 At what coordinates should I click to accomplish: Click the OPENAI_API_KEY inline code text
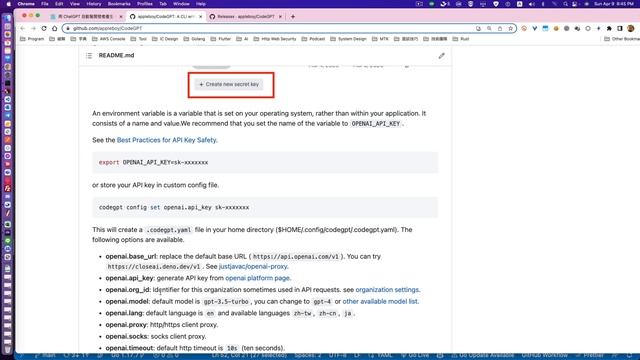pos(376,124)
